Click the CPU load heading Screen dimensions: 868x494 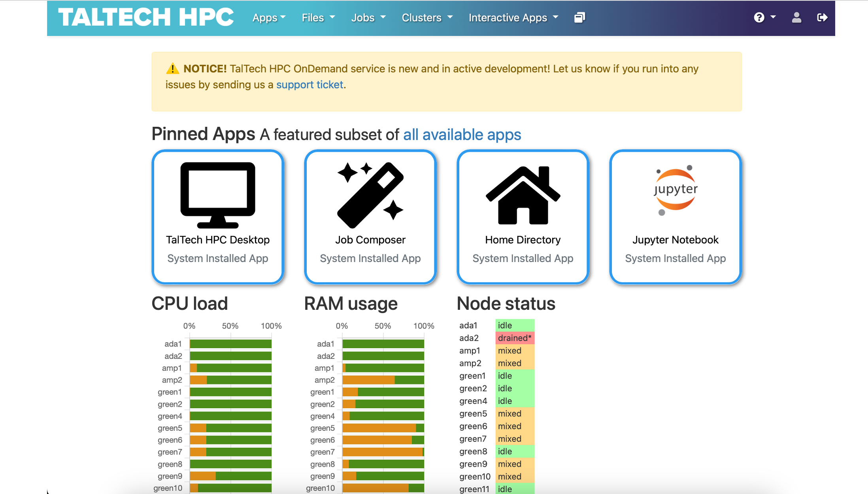[x=190, y=304]
